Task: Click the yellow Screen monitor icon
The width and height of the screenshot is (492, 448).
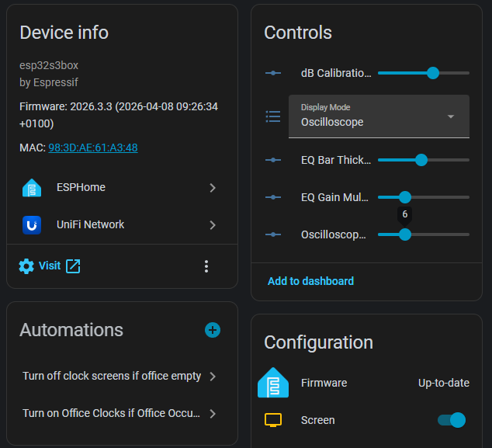Action: pos(272,420)
